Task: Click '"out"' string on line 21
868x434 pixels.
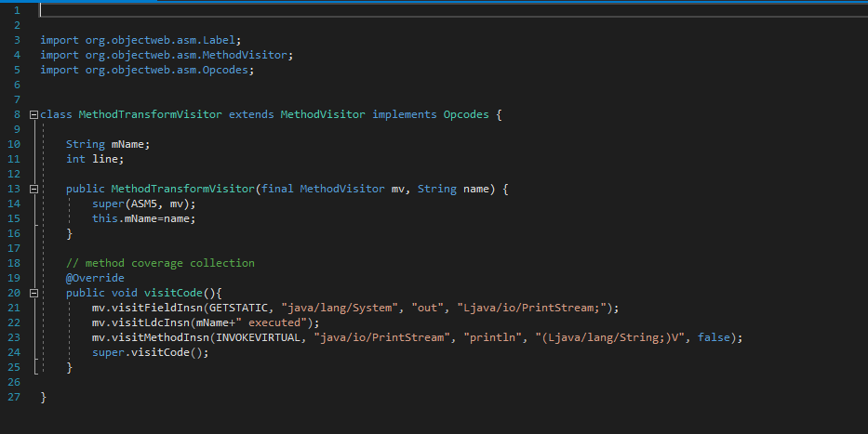Action: coord(427,308)
